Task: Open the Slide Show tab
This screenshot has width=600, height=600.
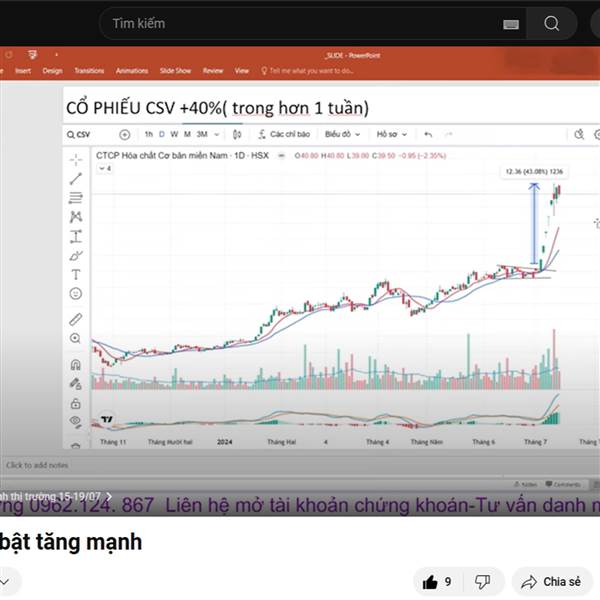Action: (x=175, y=71)
